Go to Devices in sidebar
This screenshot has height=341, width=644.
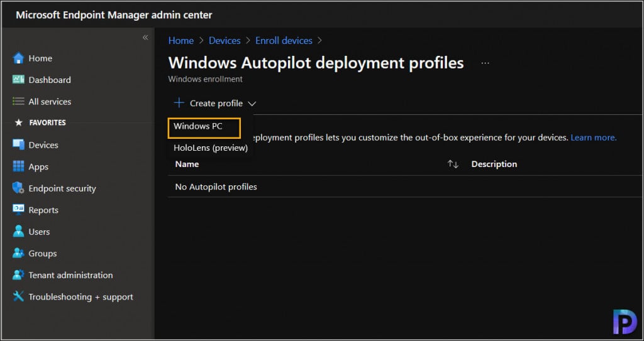(43, 145)
